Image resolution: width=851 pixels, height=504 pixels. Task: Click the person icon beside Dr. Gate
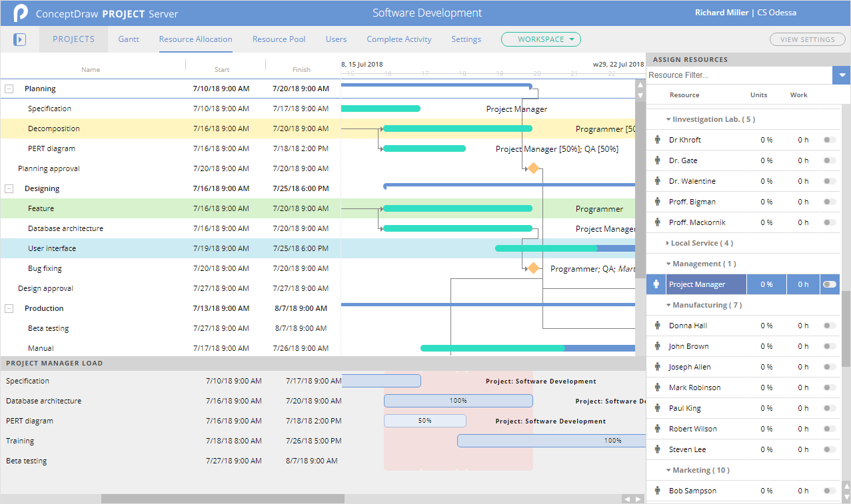[657, 160]
